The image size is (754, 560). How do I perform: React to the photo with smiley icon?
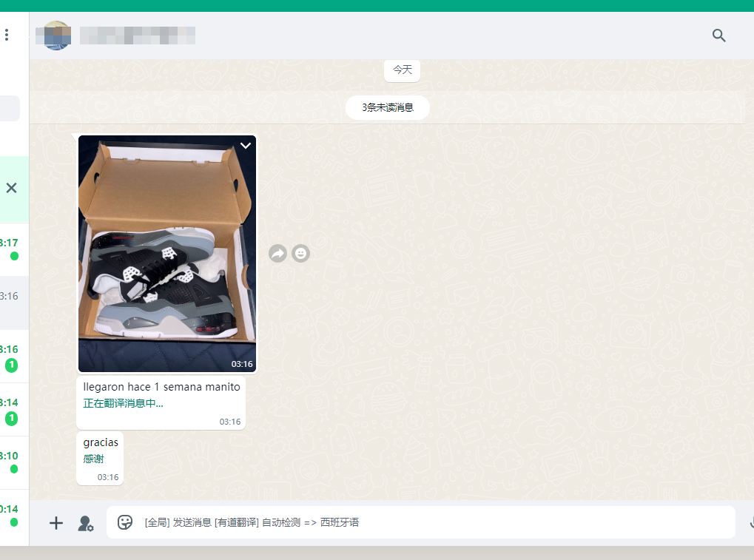tap(300, 254)
